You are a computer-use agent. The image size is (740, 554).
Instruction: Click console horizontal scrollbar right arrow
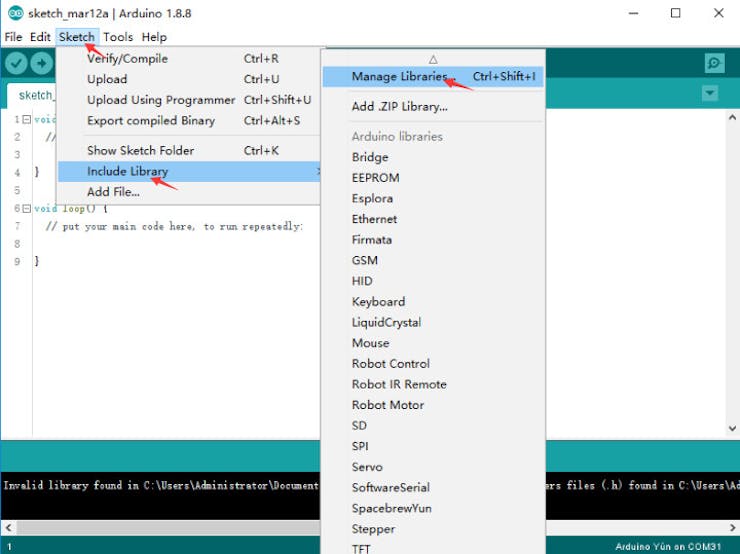732,527
